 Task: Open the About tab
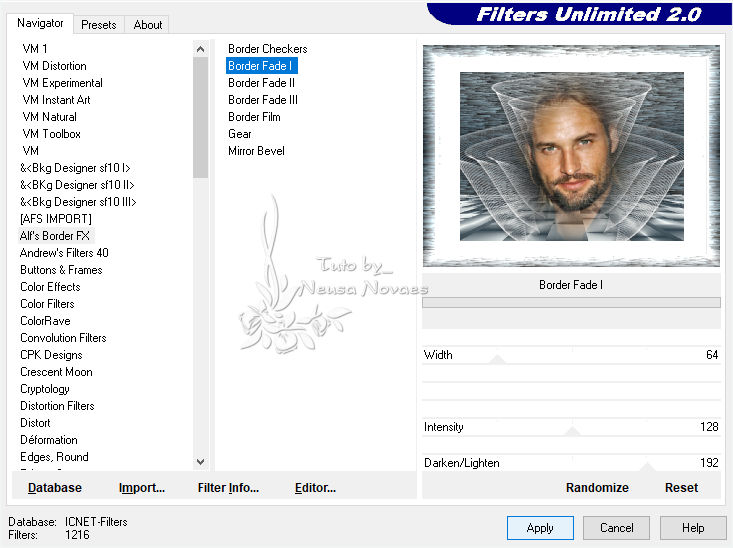(148, 25)
